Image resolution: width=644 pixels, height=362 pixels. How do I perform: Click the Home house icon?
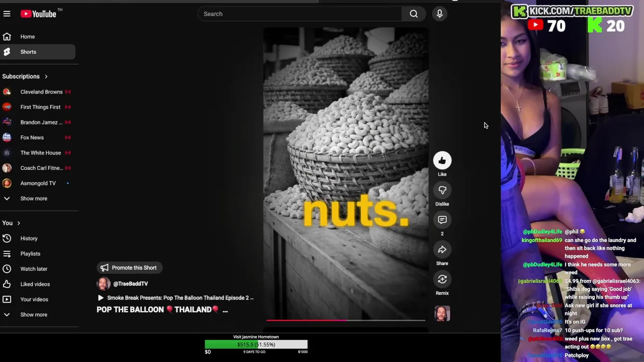tap(7, 37)
